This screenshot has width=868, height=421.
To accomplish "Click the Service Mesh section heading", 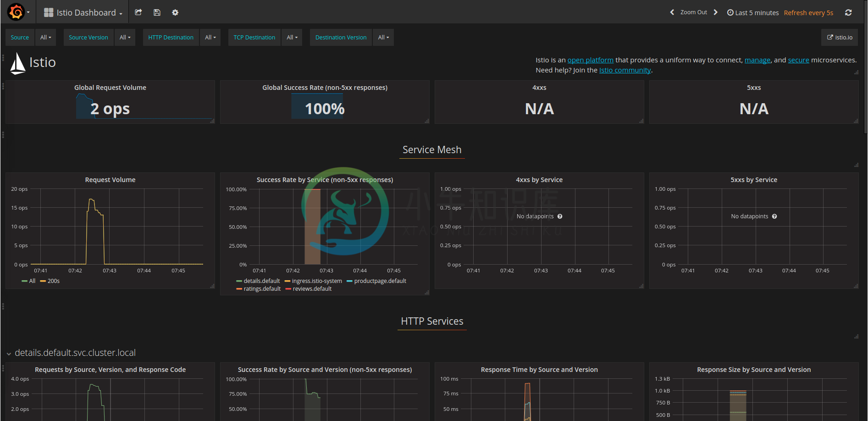I will point(432,150).
